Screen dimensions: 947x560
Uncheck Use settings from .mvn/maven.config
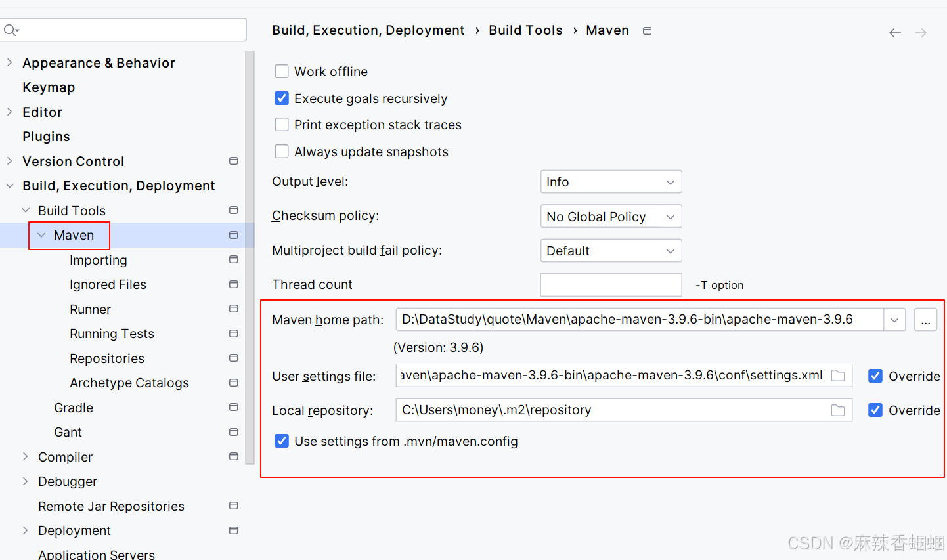[x=282, y=441]
